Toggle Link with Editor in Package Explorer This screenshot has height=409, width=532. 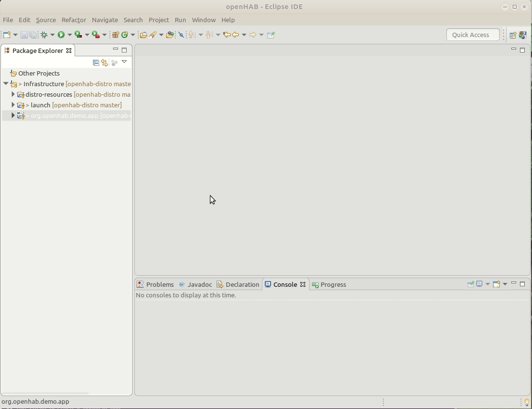coord(104,63)
